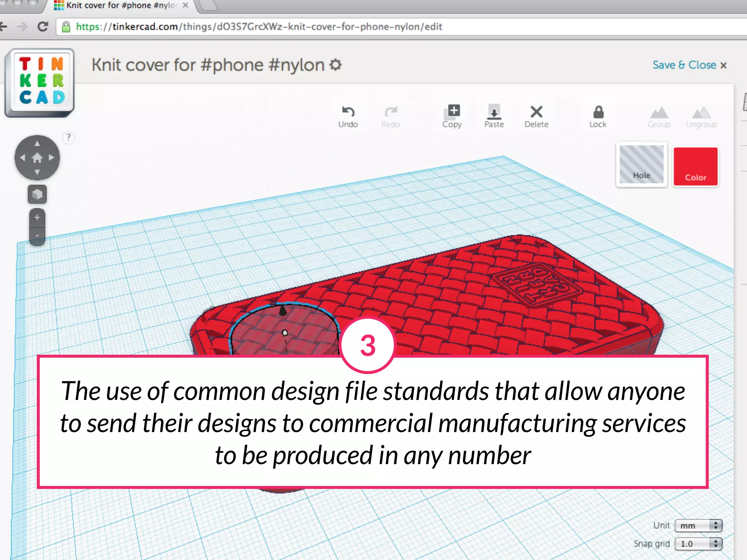
Task: Undo the last action
Action: pyautogui.click(x=348, y=116)
